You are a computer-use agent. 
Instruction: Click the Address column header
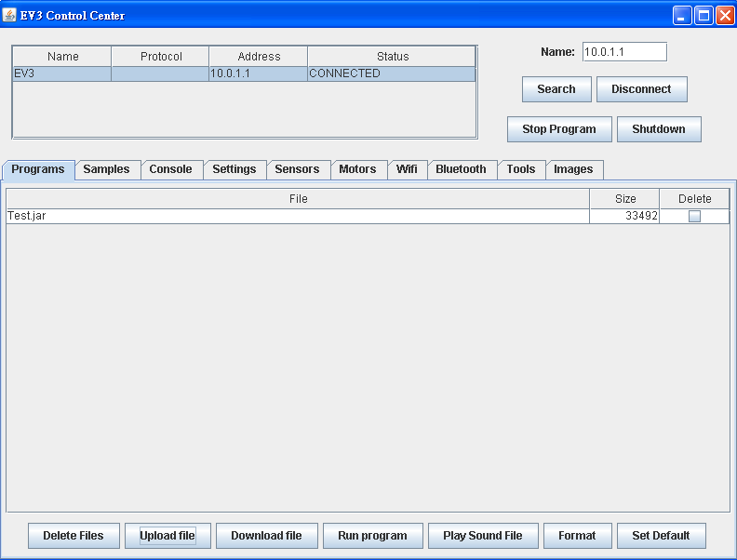point(259,57)
